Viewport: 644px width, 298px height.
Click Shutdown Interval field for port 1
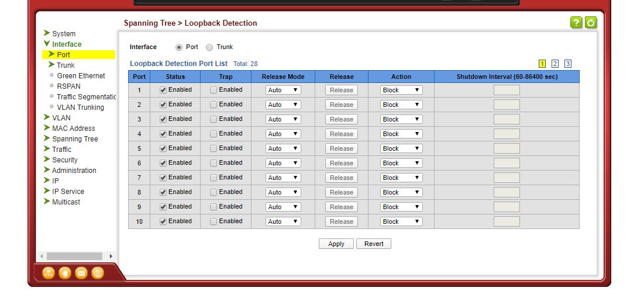[507, 90]
